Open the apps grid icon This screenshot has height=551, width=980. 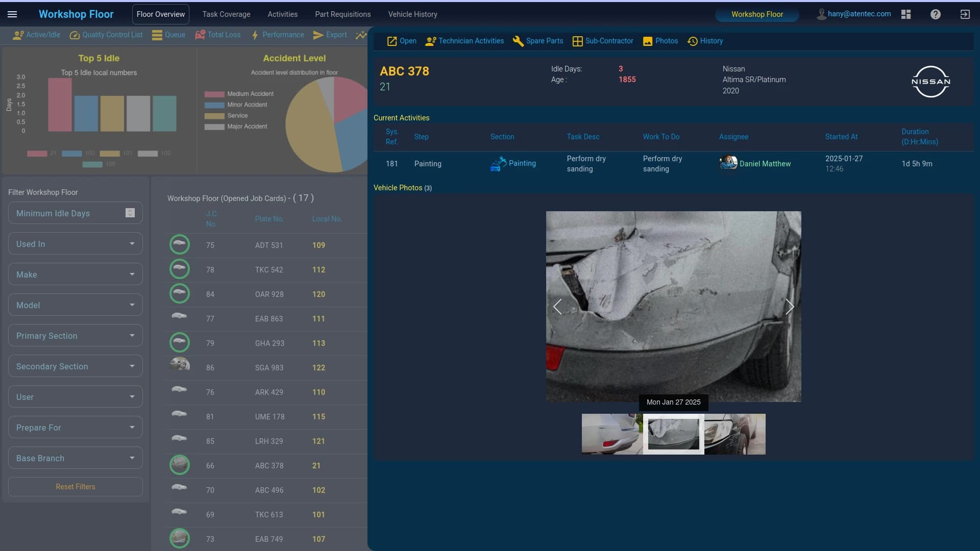point(906,14)
